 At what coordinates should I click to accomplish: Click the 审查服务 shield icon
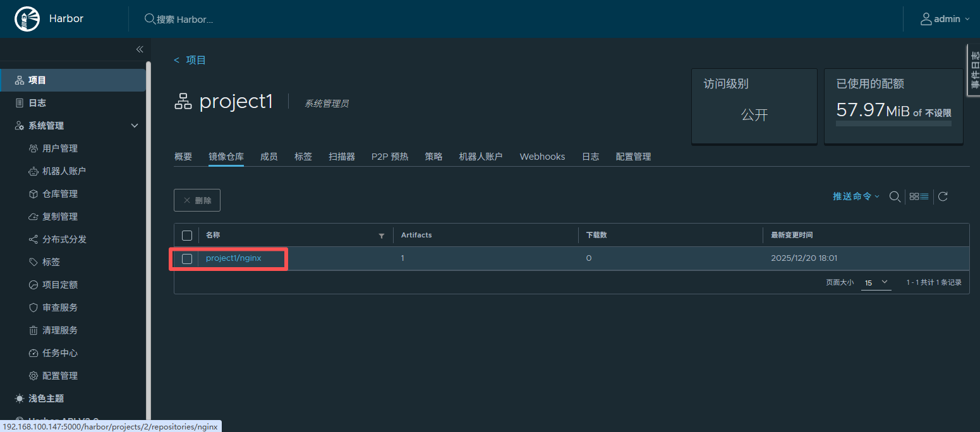(33, 308)
